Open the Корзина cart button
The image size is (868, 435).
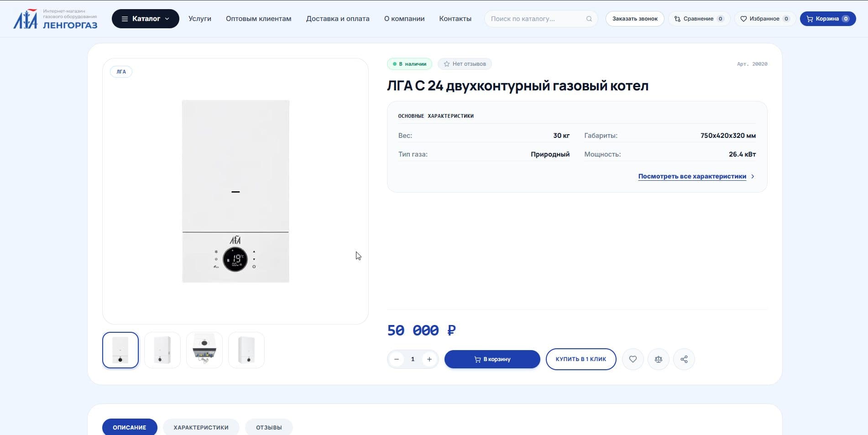click(828, 19)
